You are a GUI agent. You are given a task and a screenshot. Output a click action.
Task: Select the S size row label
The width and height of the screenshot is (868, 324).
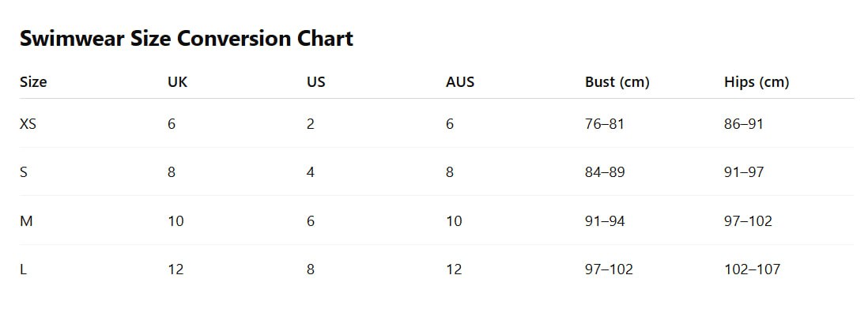[24, 172]
